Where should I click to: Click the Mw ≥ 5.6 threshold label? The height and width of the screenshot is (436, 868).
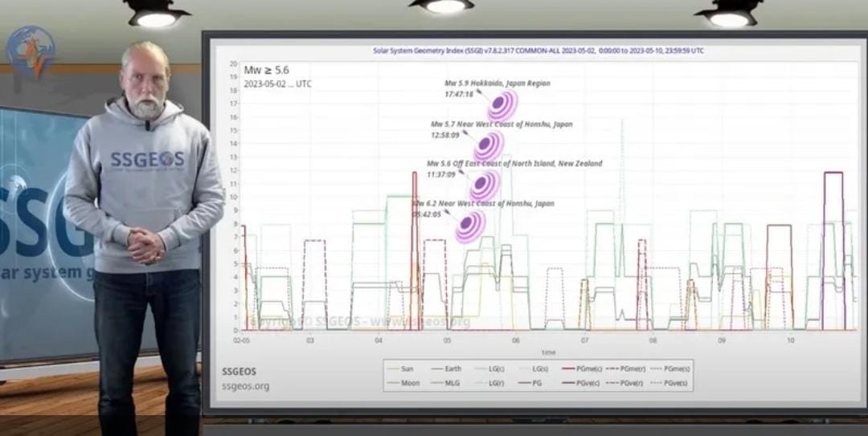266,71
